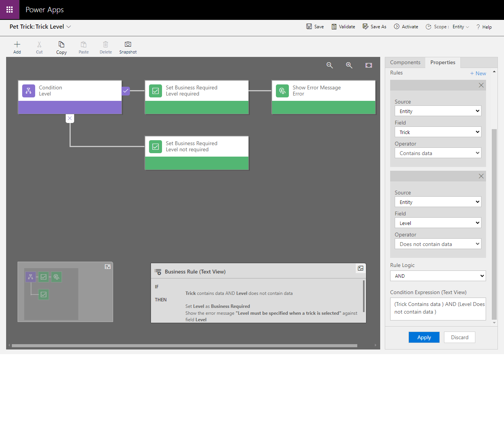Click the Delete trash icon
504x432 pixels.
click(106, 44)
